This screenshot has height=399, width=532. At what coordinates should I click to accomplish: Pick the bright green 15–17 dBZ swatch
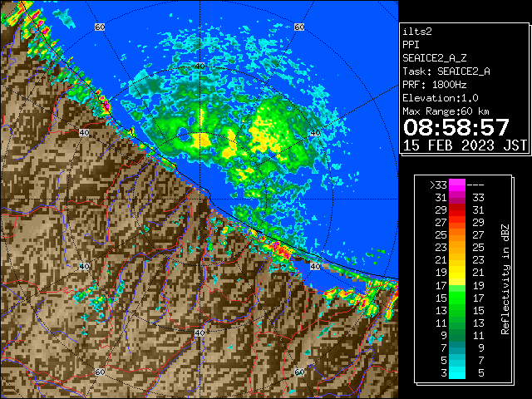[x=457, y=298]
